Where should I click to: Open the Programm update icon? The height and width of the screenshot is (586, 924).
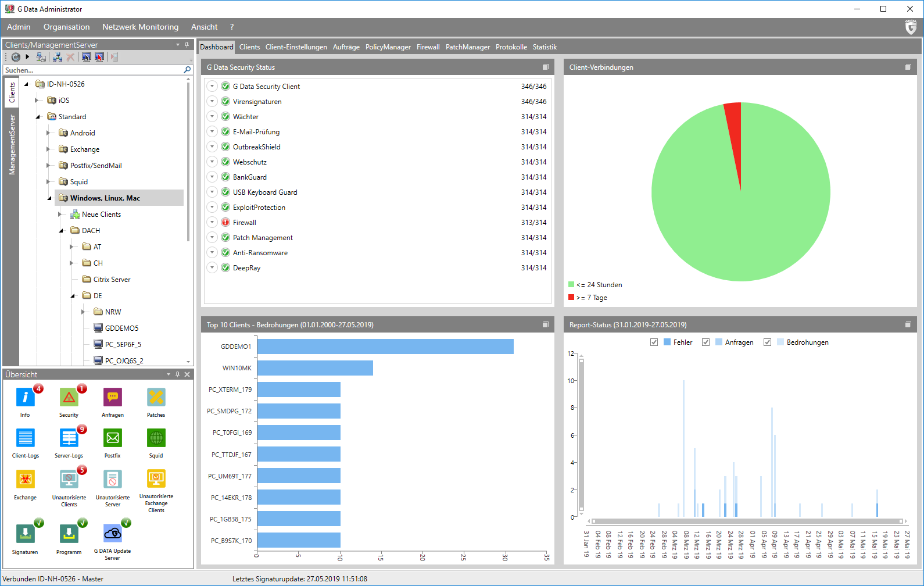(69, 534)
